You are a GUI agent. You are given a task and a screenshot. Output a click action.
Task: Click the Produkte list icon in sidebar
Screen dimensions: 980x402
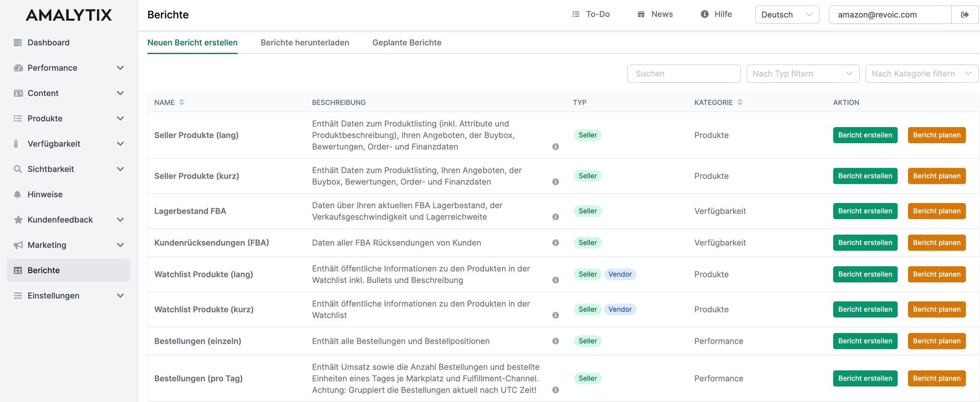[x=18, y=119]
